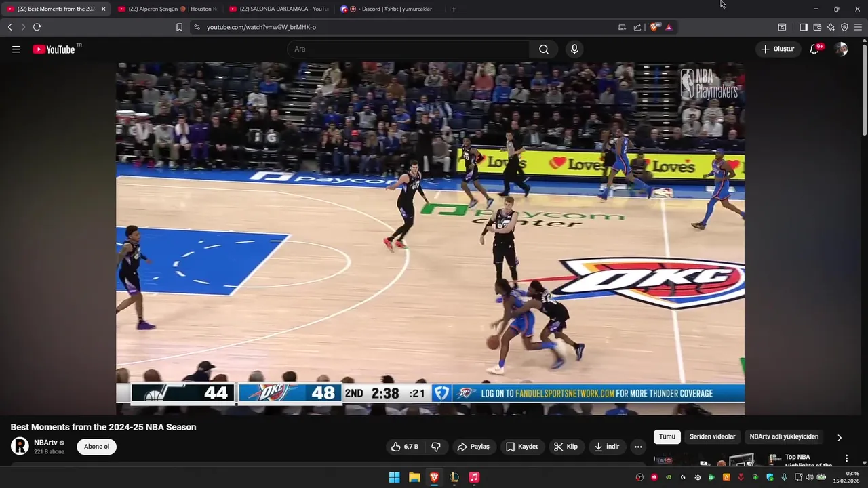
Task: Open a new browser tab
Action: coord(454,9)
